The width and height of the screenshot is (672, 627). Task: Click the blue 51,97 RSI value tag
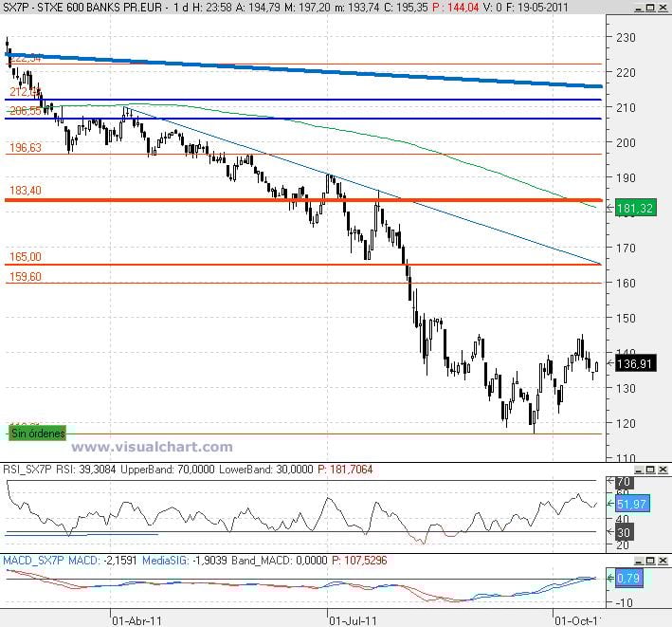click(x=632, y=504)
